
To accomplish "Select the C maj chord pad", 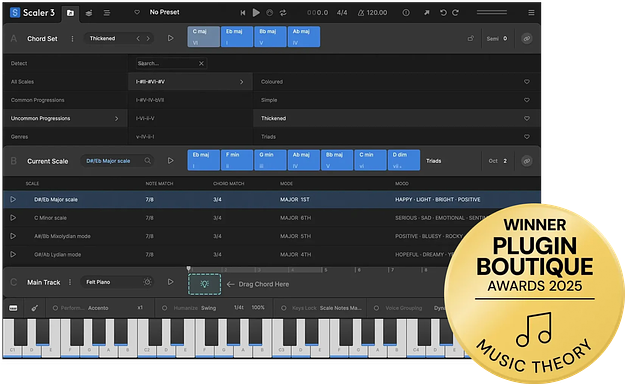I will coord(204,37).
